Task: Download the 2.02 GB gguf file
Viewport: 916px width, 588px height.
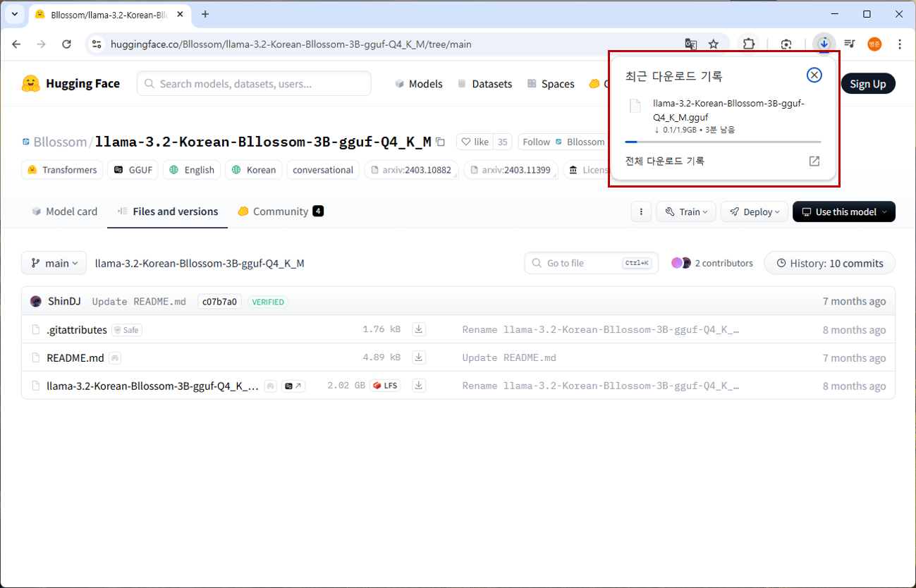Action: [x=419, y=386]
